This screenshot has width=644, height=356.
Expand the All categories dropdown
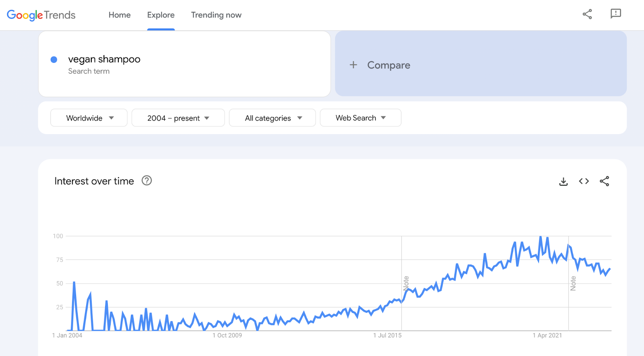pyautogui.click(x=272, y=118)
